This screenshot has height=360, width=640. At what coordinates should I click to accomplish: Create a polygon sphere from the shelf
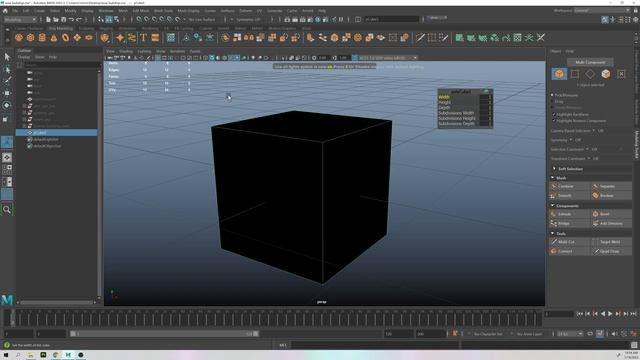coord(19,38)
